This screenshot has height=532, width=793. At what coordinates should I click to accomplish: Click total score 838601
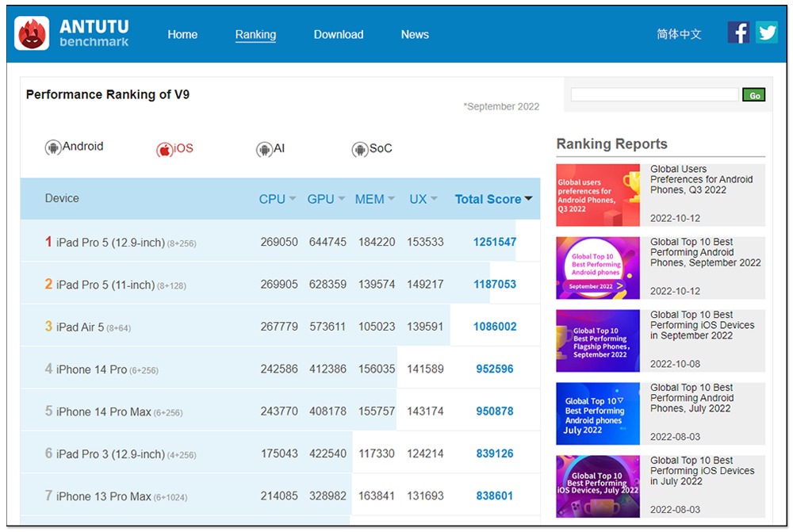tap(495, 496)
